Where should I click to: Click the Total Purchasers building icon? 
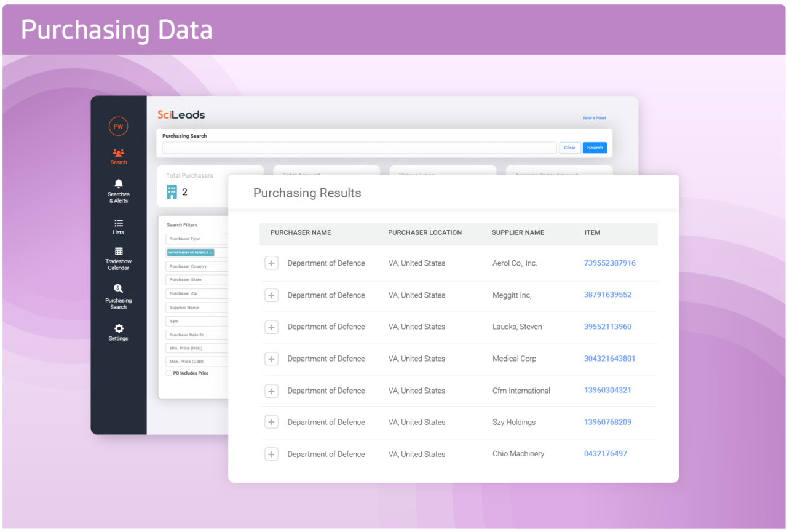172,191
